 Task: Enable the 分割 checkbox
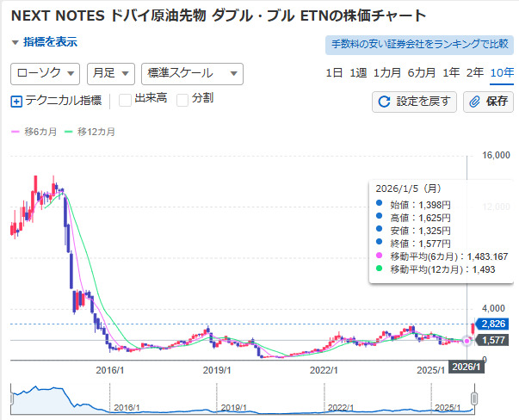tap(182, 100)
